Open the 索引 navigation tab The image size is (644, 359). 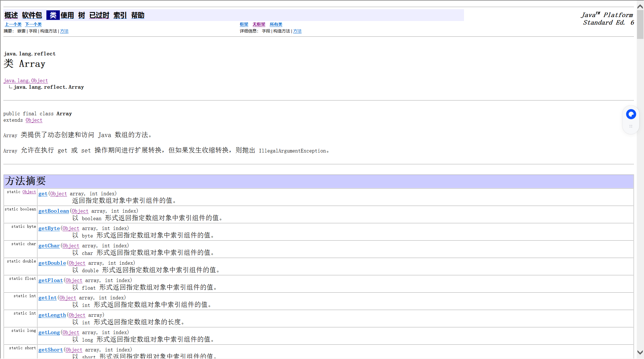[x=120, y=15]
